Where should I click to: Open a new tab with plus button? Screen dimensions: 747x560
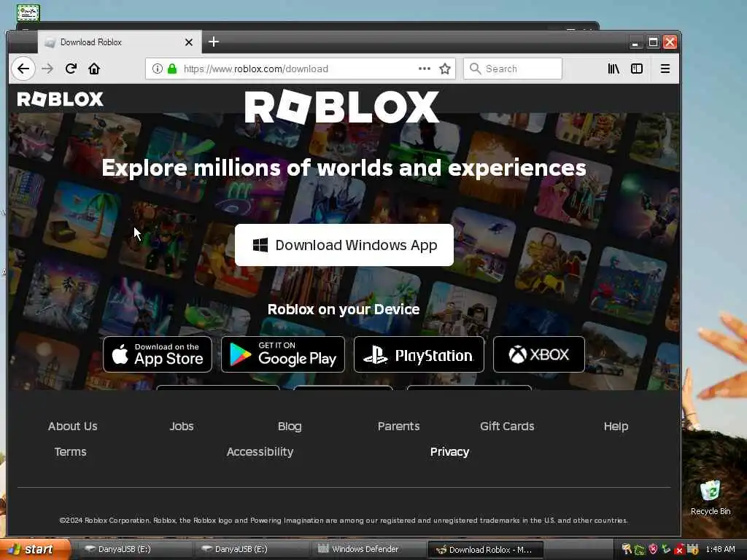(214, 42)
